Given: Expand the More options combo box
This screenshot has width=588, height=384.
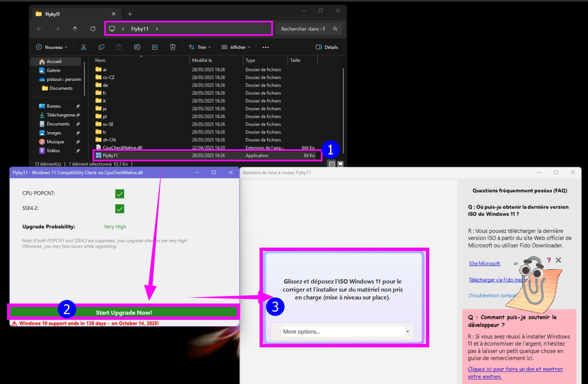Looking at the screenshot, I should tap(408, 331).
